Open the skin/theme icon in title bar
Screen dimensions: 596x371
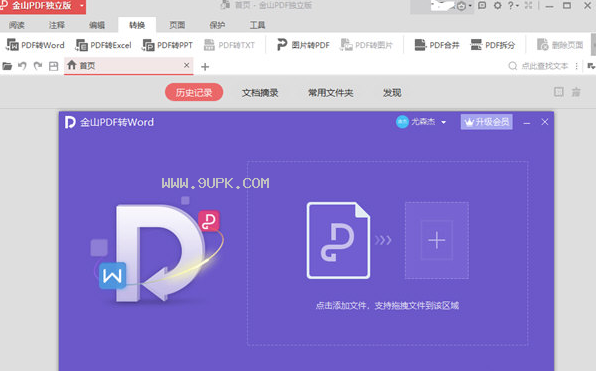tap(461, 6)
